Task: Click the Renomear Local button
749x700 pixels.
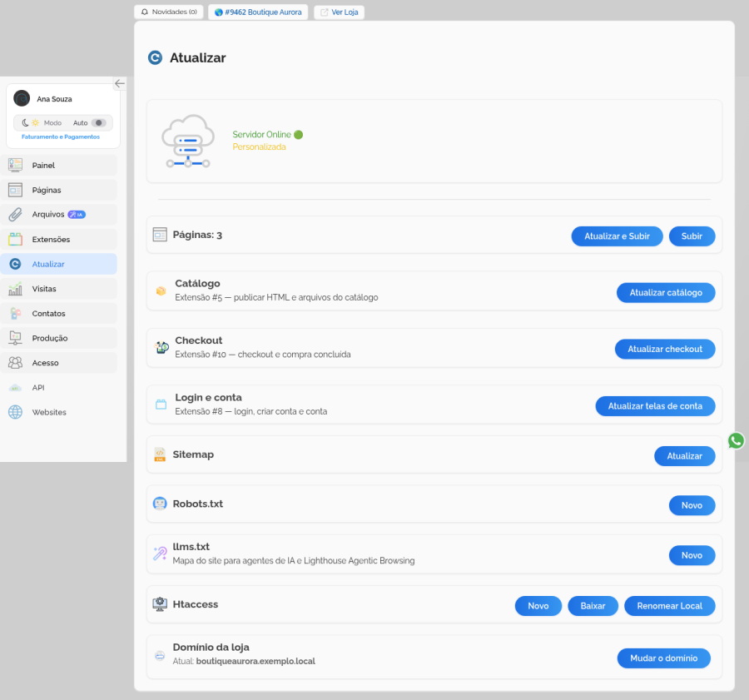Action: (x=669, y=606)
